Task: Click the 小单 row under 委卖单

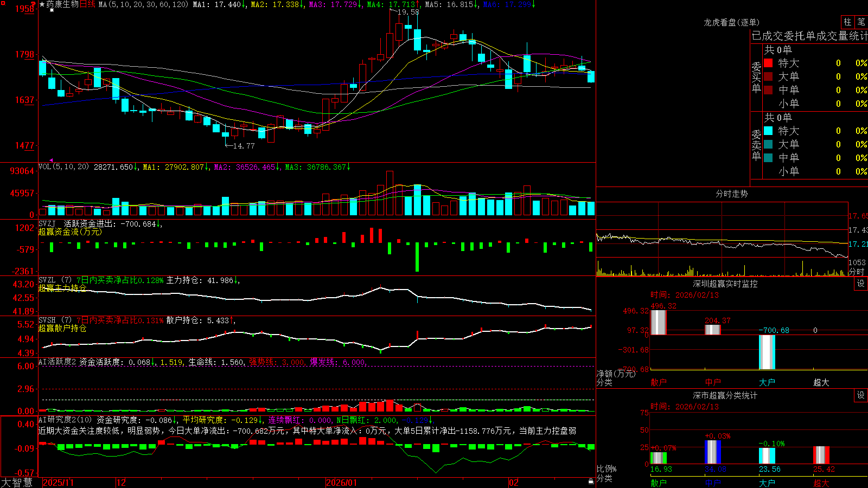Action: click(x=815, y=171)
